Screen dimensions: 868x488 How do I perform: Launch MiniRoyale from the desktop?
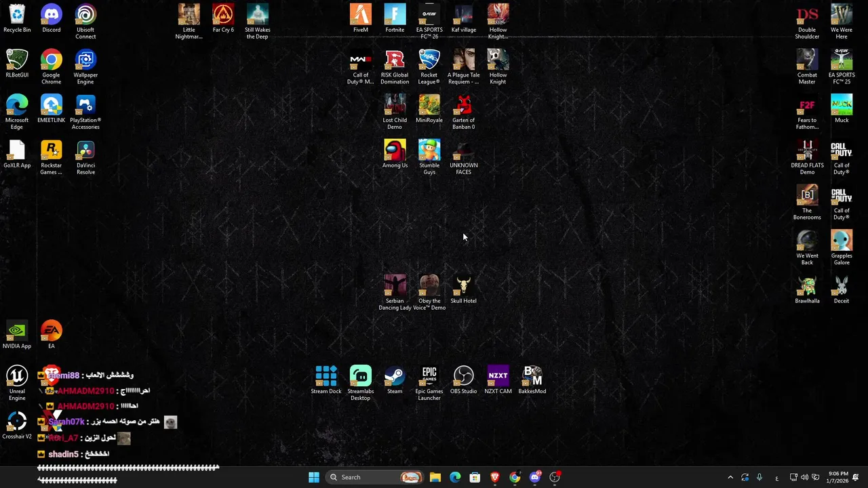pos(429,109)
